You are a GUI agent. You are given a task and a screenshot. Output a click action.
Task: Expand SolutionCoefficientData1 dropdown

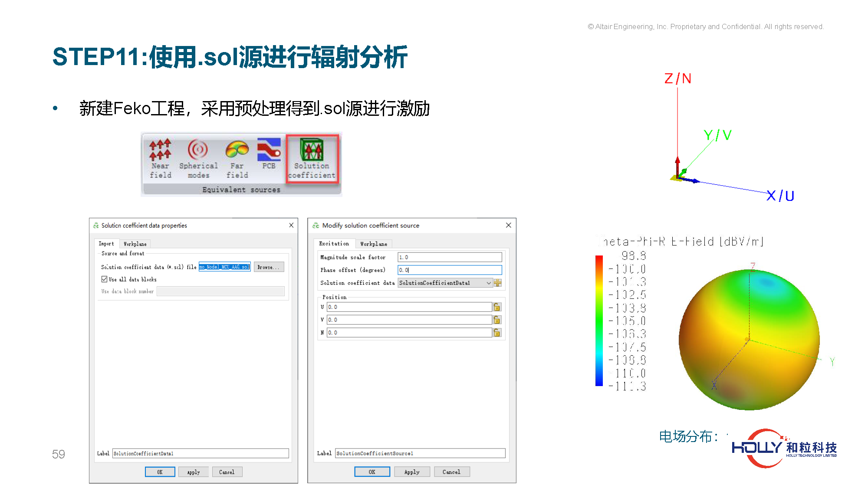489,283
